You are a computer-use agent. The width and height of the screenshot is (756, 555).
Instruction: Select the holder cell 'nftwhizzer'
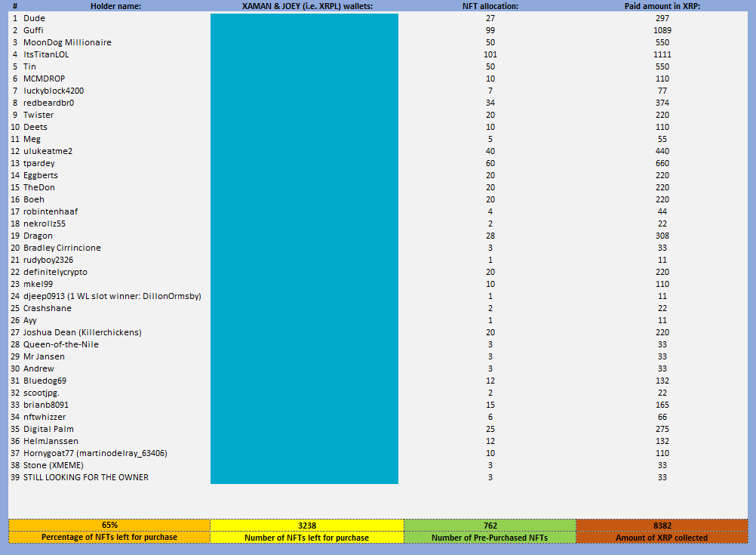click(x=45, y=417)
